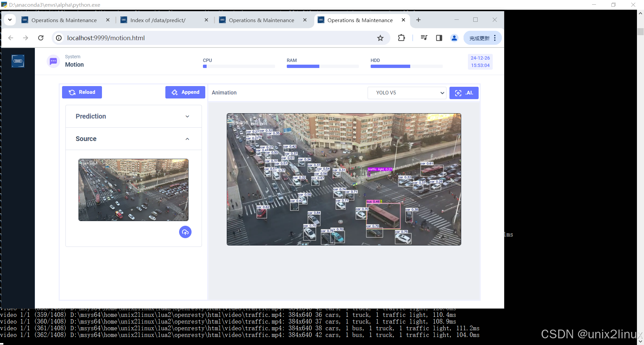
Task: Maximize the browser window
Action: (x=475, y=20)
